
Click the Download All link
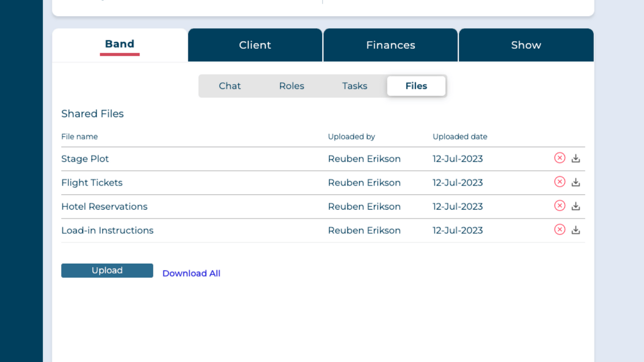[x=191, y=273]
